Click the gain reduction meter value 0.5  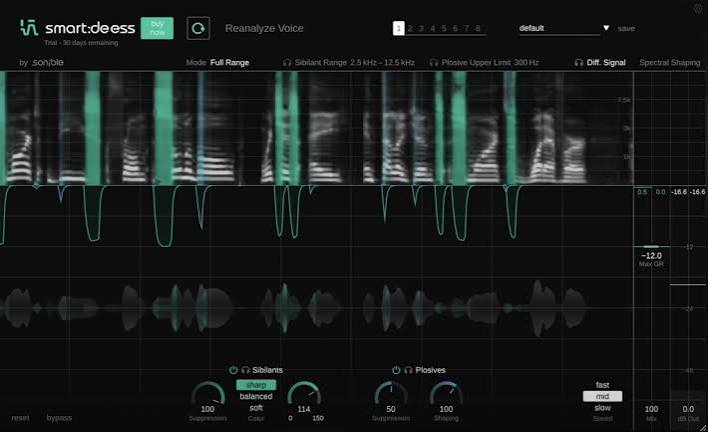pos(642,192)
